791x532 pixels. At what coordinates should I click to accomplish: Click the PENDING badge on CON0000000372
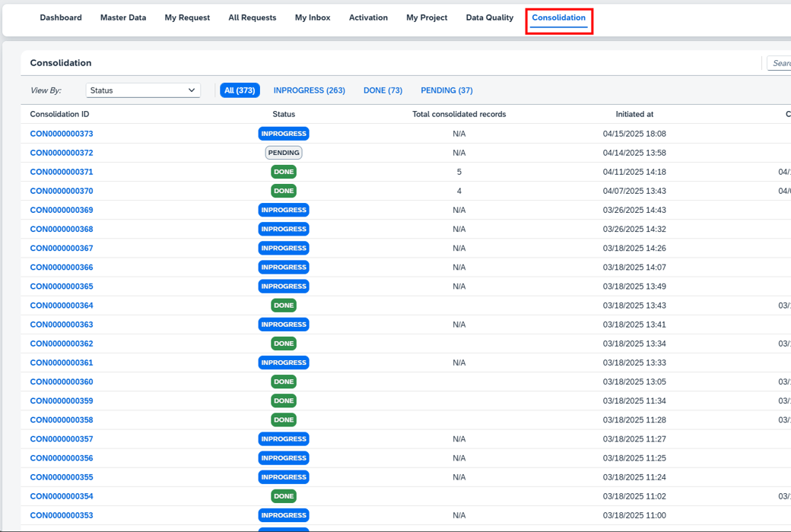pos(284,152)
